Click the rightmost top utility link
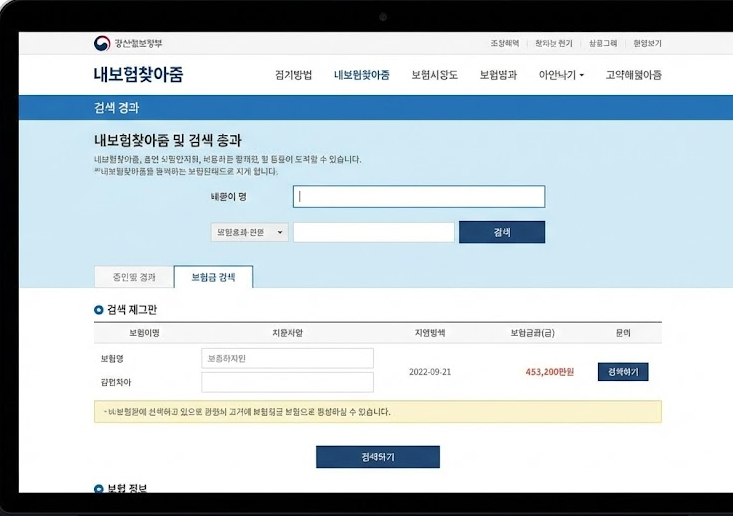Viewport: 733px width, 516px height. tap(647, 43)
